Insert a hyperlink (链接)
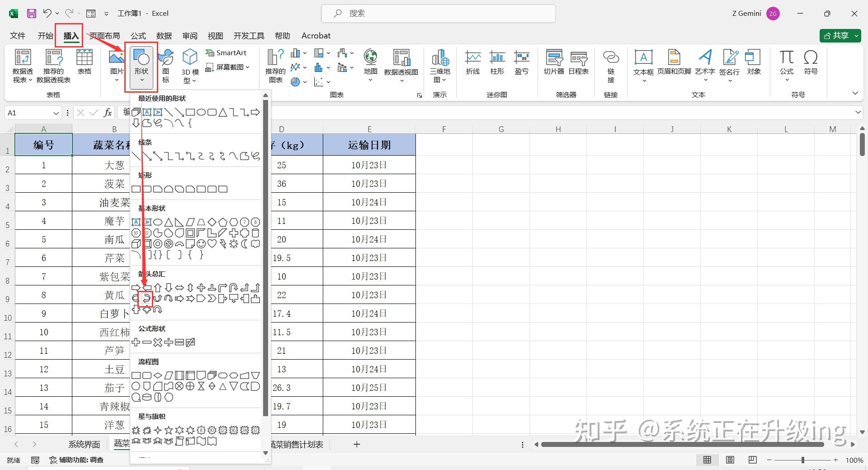 611,66
